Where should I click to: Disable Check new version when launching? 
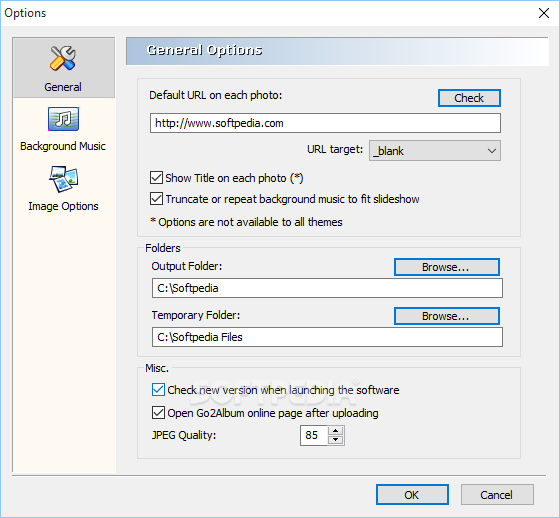(x=158, y=390)
